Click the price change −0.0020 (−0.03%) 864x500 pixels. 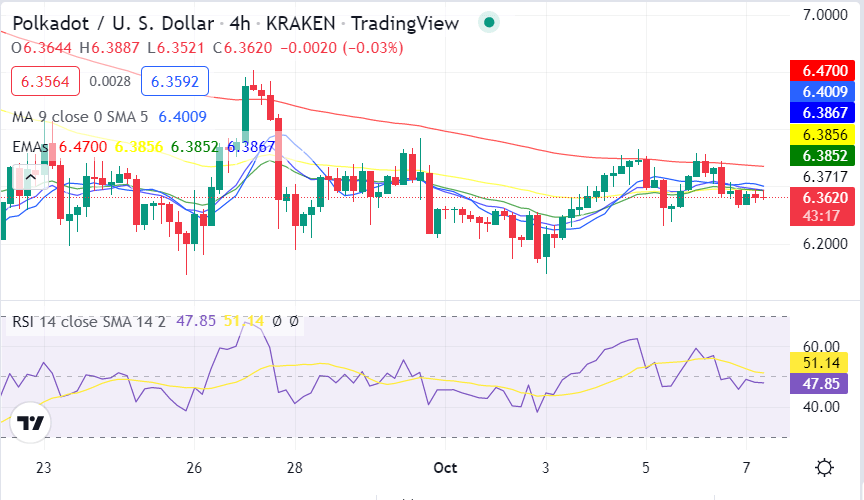point(342,48)
